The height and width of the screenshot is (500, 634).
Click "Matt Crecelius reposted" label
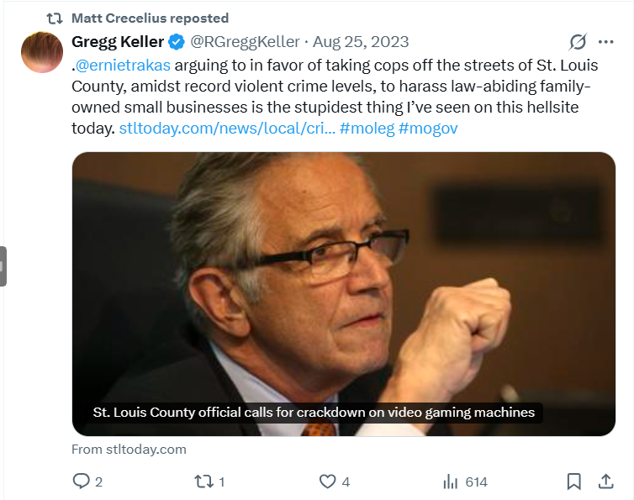tap(150, 18)
